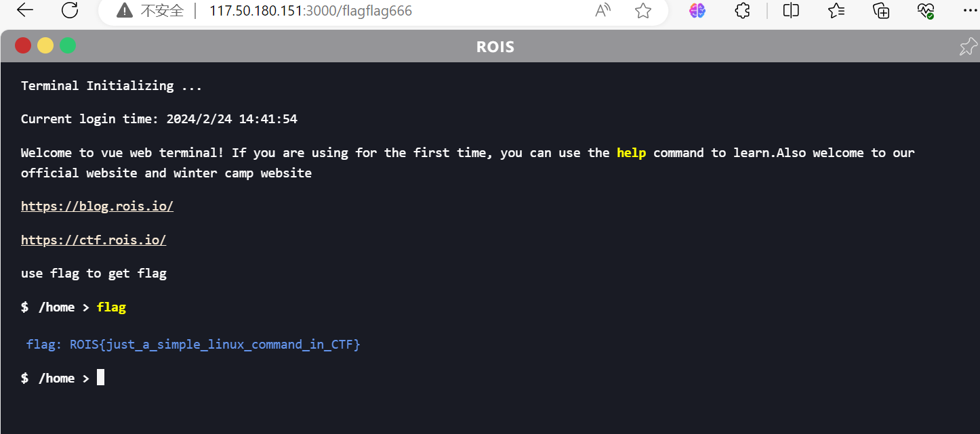Open the browser settings and more menu
Image resolution: width=980 pixels, height=434 pixels.
969,11
